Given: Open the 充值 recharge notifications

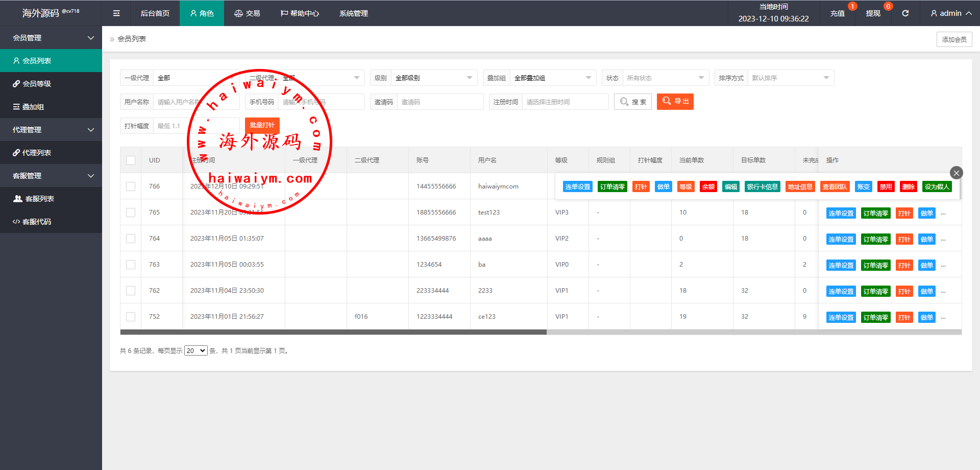Looking at the screenshot, I should point(837,13).
